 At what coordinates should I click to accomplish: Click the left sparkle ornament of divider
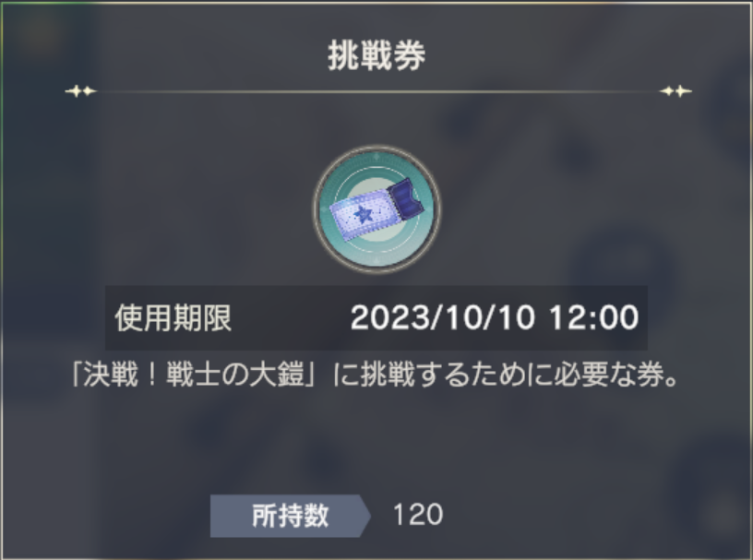tap(80, 90)
